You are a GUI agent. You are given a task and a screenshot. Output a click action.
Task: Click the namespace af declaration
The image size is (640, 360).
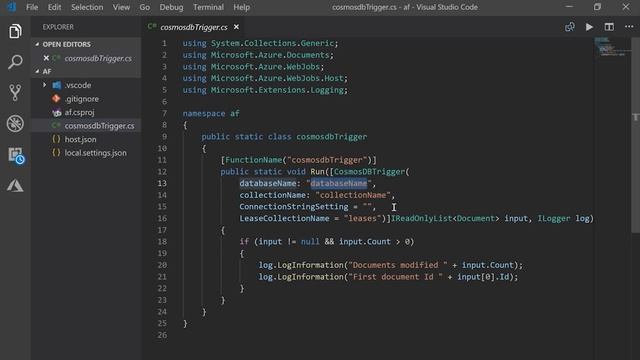211,113
